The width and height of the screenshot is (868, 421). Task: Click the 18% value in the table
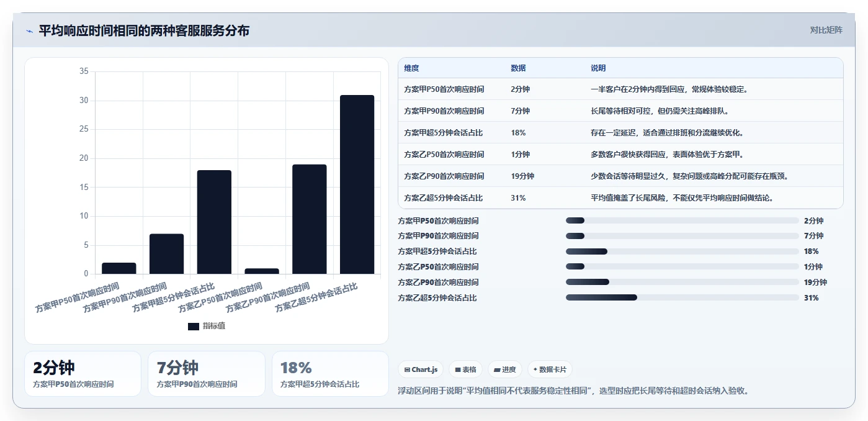pyautogui.click(x=518, y=133)
